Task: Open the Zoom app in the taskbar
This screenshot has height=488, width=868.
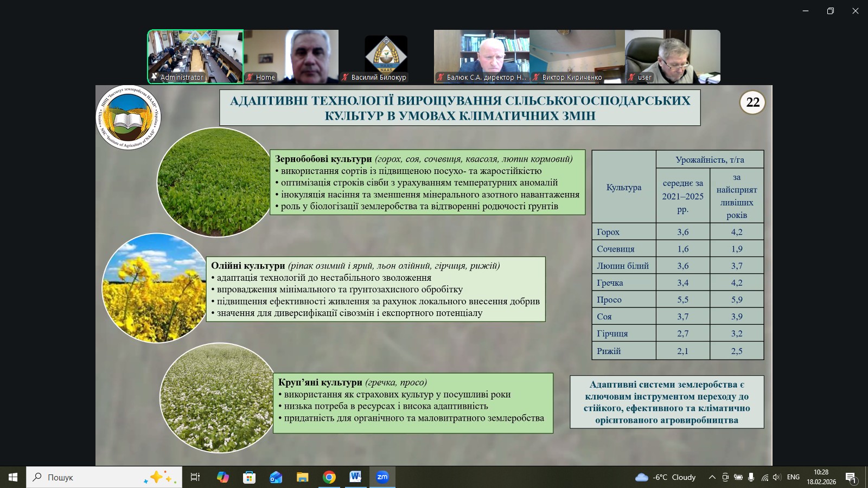Action: coord(382,477)
